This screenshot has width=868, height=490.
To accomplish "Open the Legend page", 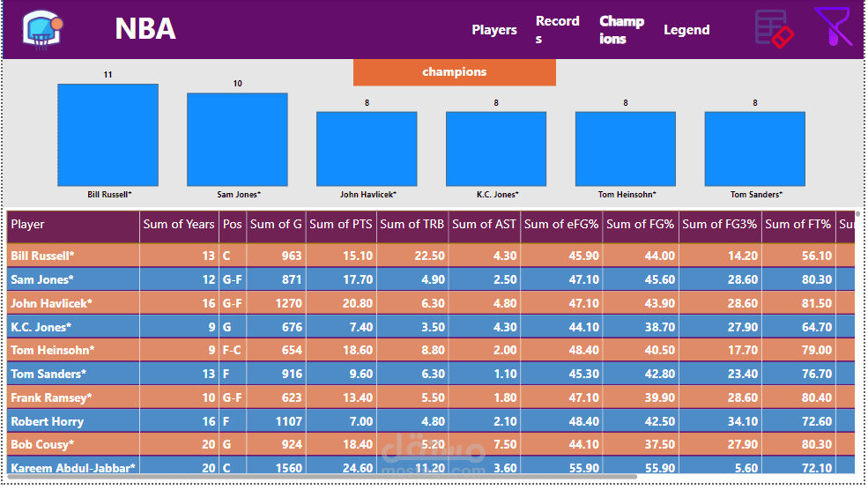I will click(686, 30).
